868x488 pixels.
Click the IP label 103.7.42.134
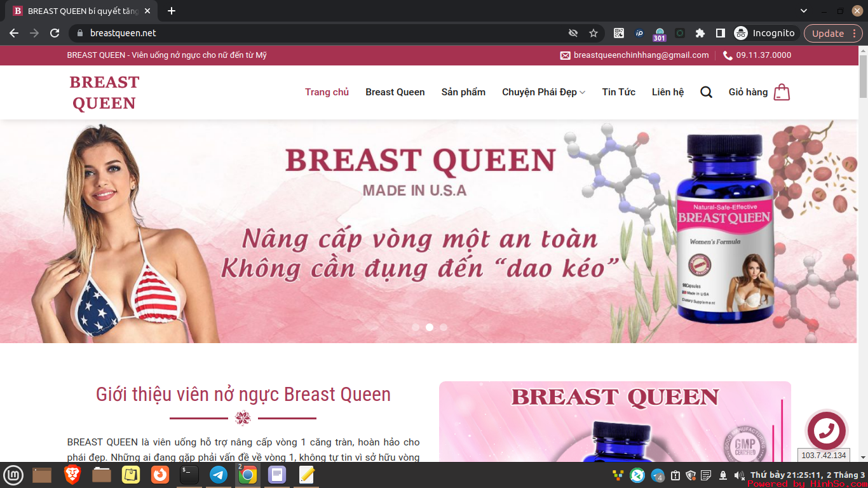click(824, 456)
